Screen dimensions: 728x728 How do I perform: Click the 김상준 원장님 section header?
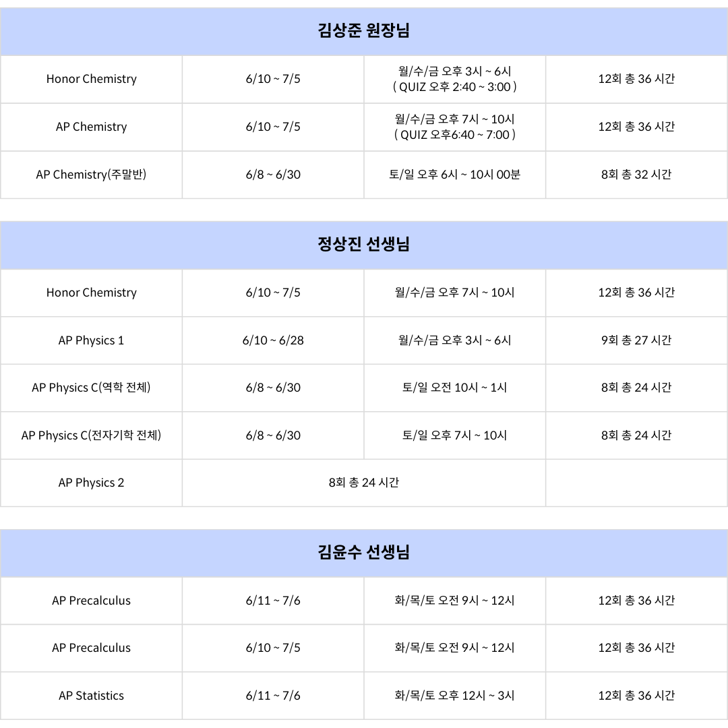[x=364, y=31]
